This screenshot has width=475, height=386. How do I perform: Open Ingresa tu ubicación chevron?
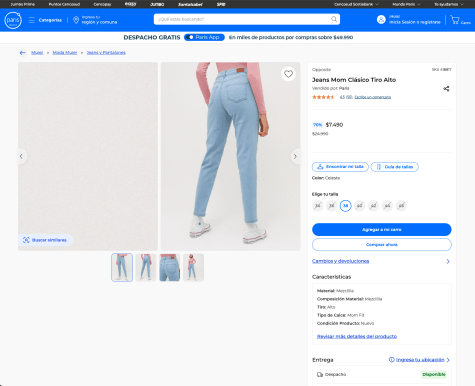pos(448,360)
